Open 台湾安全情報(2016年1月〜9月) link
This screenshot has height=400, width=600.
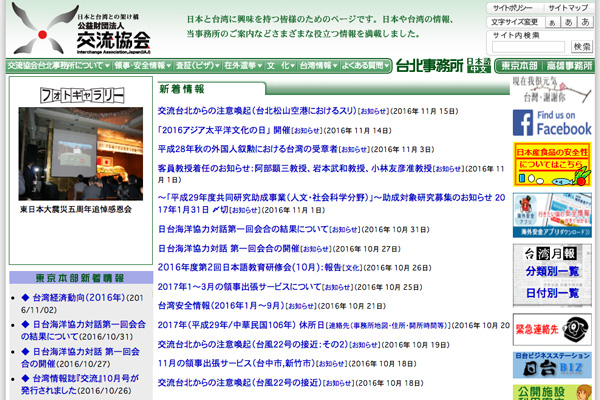click(x=221, y=305)
